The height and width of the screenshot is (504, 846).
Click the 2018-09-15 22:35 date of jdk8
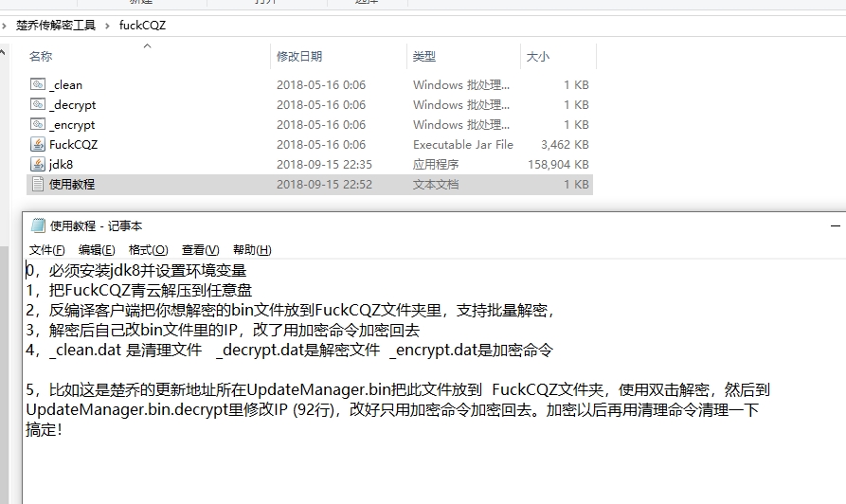point(324,165)
